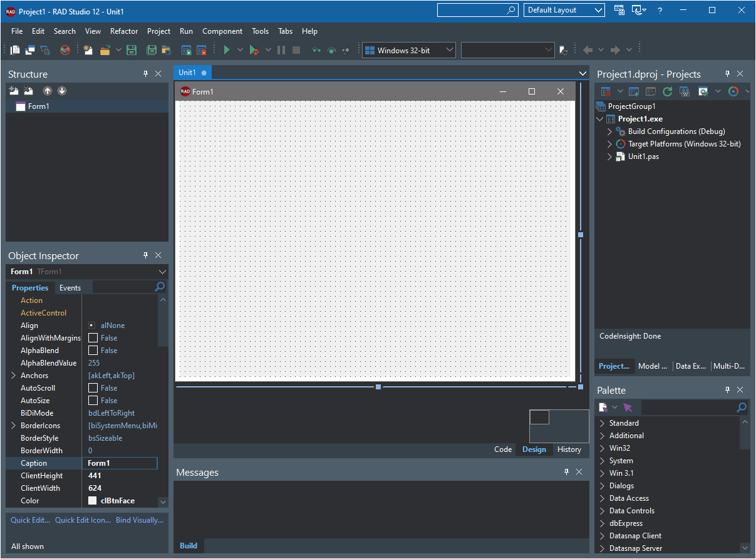Click the Object Inspector search magnifier icon
Viewport: 756px width, 559px height.
pos(160,287)
